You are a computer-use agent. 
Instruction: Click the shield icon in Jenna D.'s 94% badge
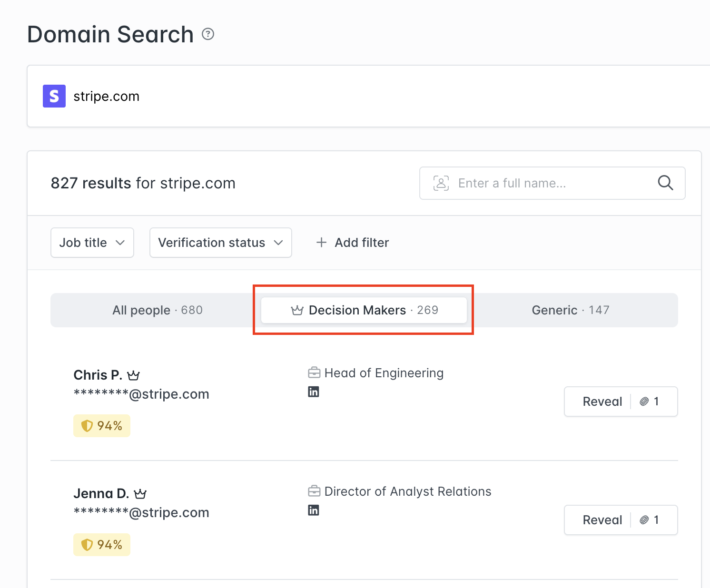87,545
